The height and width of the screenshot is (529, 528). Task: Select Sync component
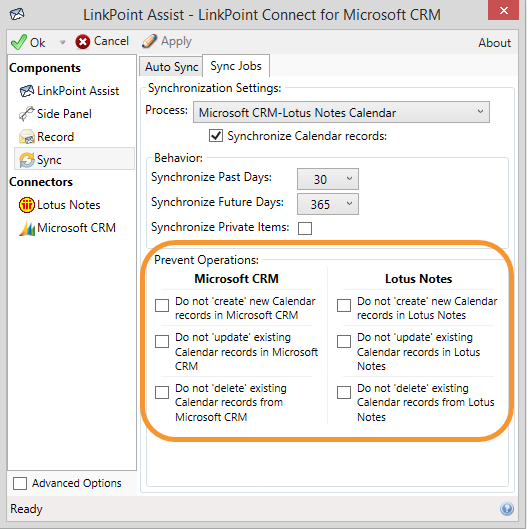[x=74, y=159]
